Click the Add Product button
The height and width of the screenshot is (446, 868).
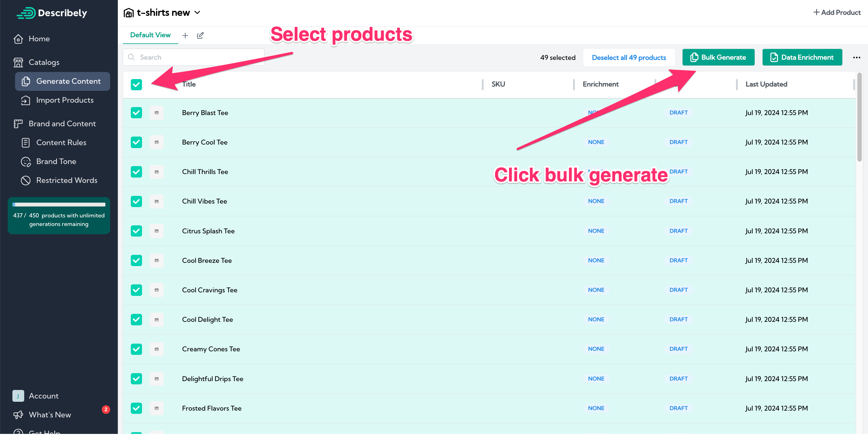pyautogui.click(x=837, y=12)
